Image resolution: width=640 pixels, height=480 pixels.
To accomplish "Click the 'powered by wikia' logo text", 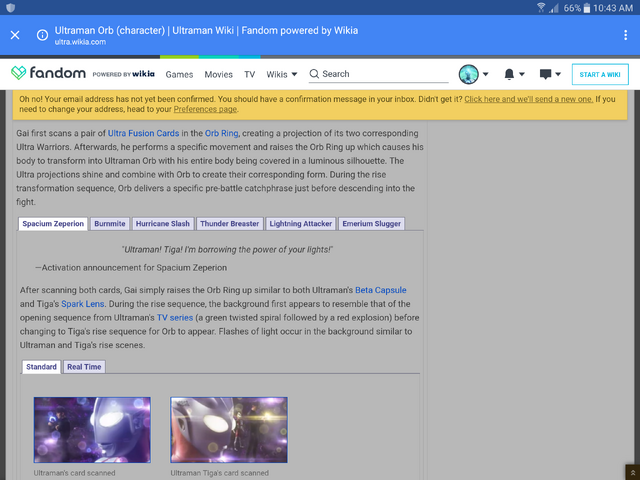I will click(x=123, y=74).
